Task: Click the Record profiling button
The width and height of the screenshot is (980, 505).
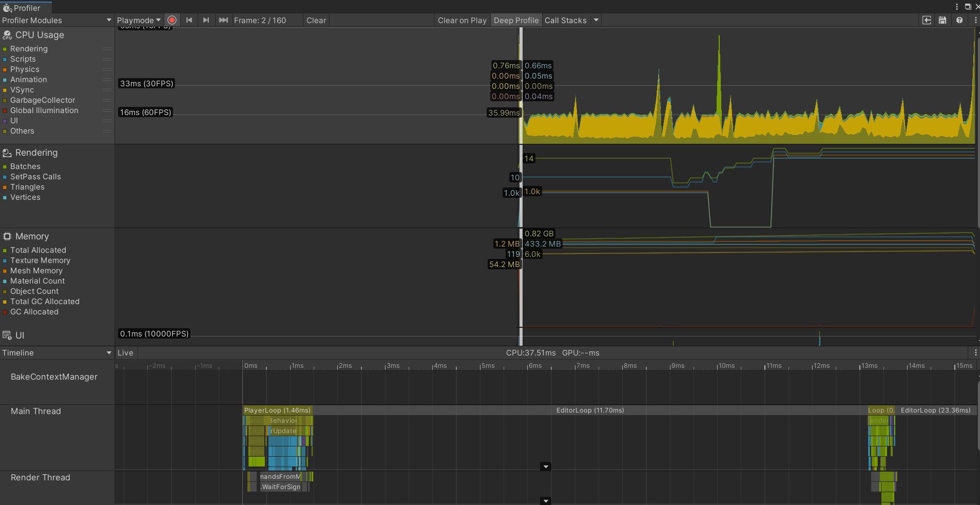Action: point(172,20)
